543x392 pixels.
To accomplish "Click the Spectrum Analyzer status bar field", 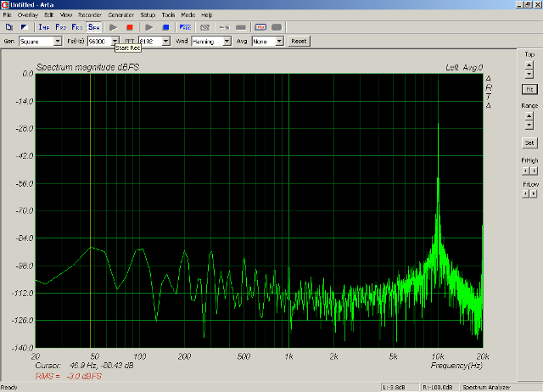I will 499,387.
